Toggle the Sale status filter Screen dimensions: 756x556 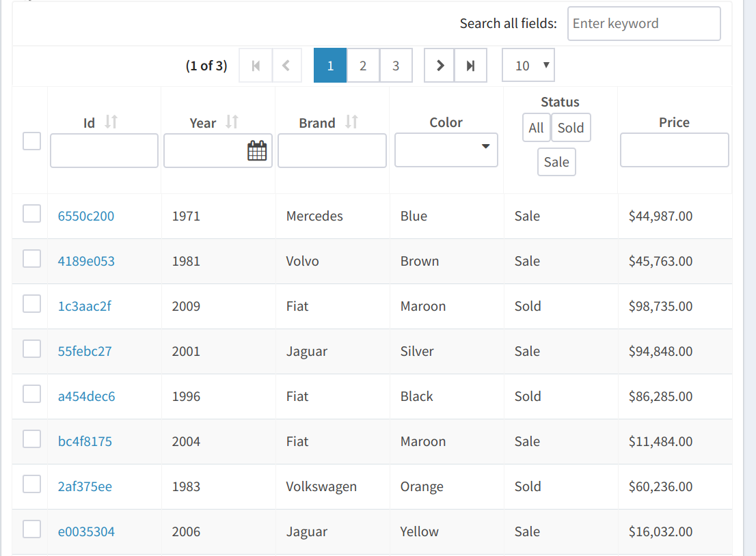(556, 162)
